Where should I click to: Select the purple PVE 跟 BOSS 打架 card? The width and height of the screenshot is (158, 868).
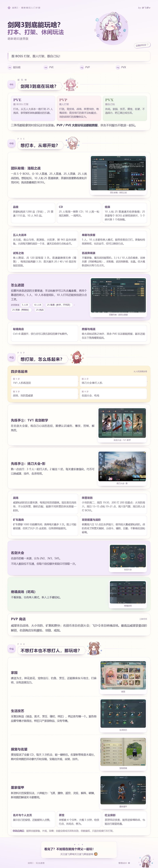[x=33, y=108]
